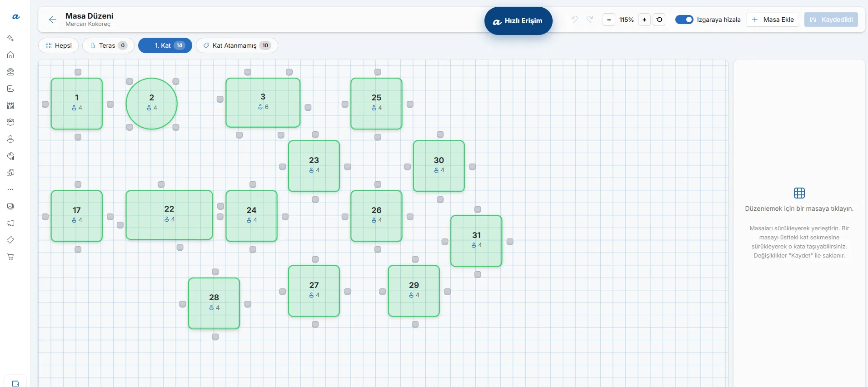Open the home icon in sidebar
This screenshot has width=868, height=387.
point(10,55)
